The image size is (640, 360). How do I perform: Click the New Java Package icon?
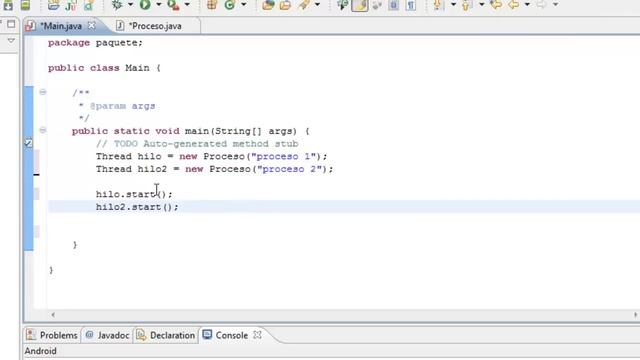point(211,5)
